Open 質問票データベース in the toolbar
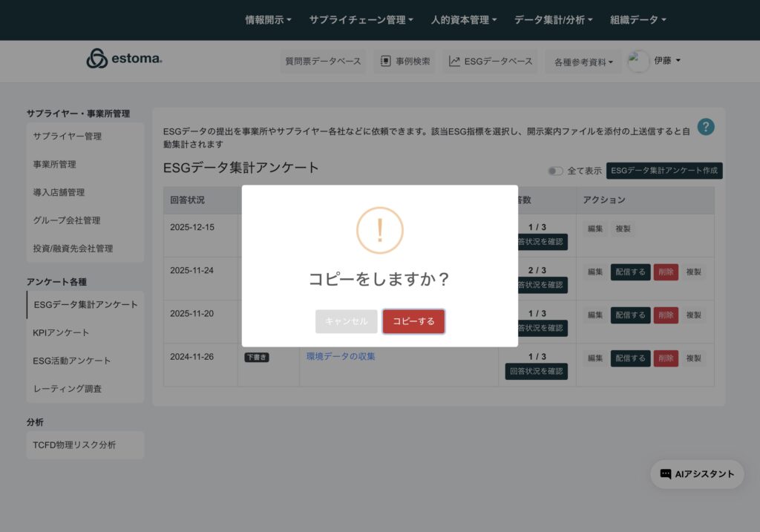The width and height of the screenshot is (760, 532). [x=324, y=62]
